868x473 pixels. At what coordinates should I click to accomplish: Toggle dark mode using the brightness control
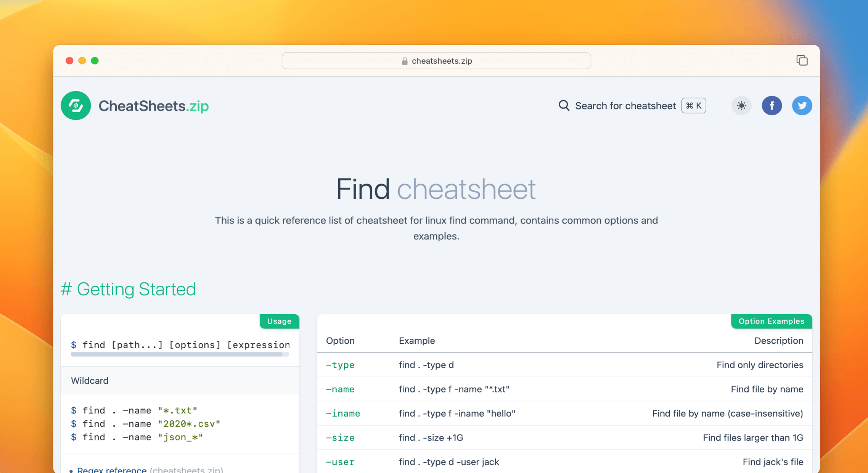point(741,106)
